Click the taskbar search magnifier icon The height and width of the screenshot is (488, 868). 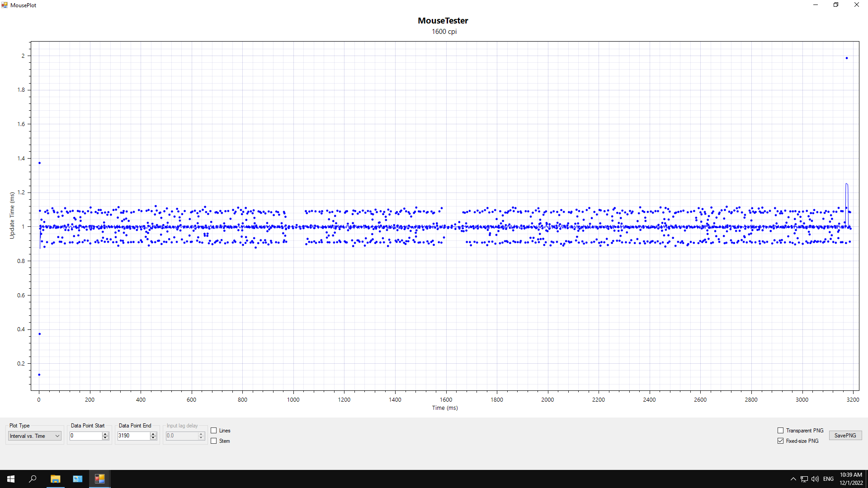[x=33, y=479]
